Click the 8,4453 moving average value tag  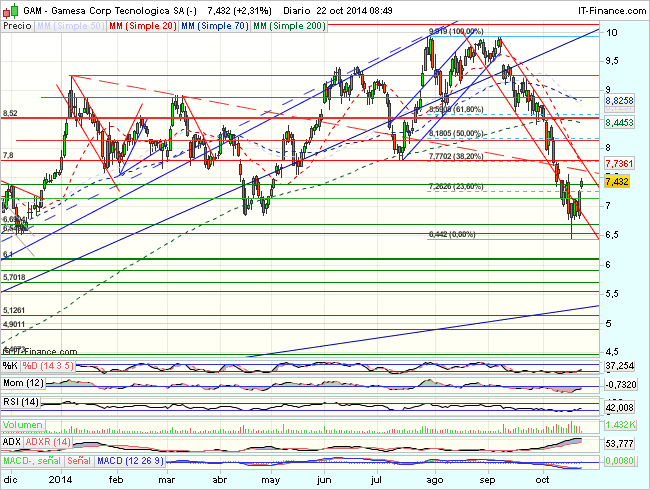tap(619, 123)
